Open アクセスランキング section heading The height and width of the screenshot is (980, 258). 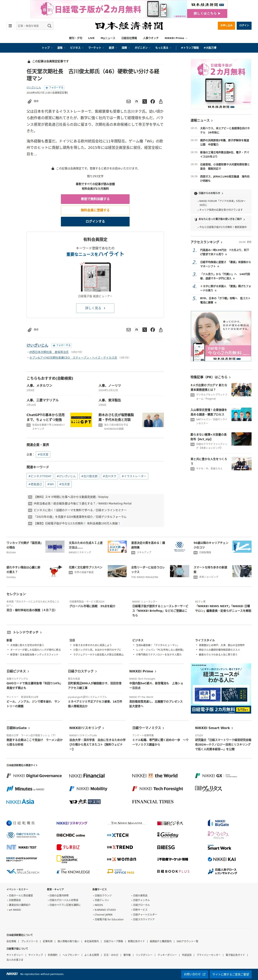[x=206, y=242]
